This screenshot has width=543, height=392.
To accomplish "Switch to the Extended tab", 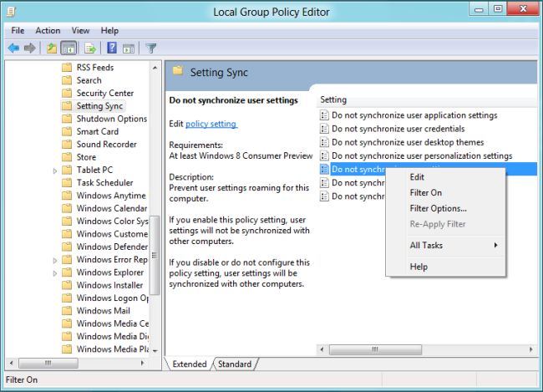I will [189, 364].
